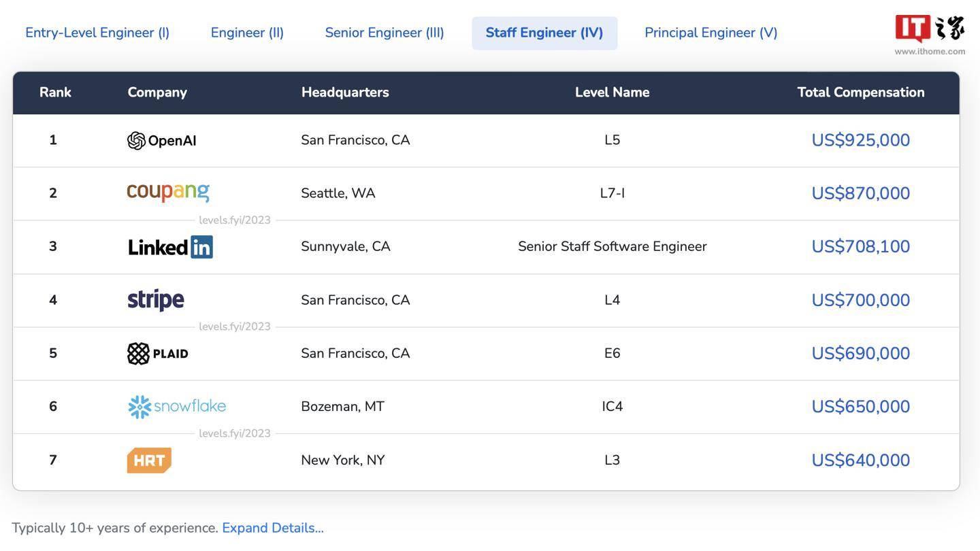Open HRT compensation US$640,000
Viewport: 980px width, 551px height.
point(861,460)
